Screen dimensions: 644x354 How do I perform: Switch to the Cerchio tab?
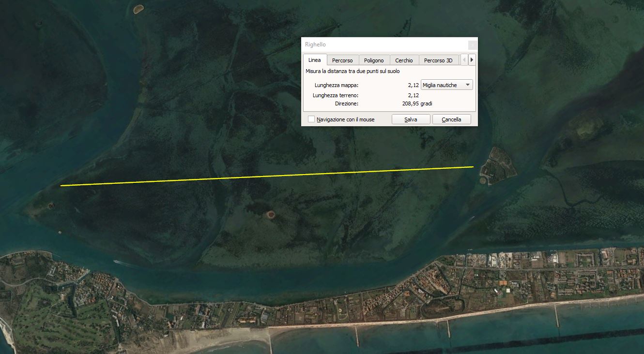click(x=404, y=60)
